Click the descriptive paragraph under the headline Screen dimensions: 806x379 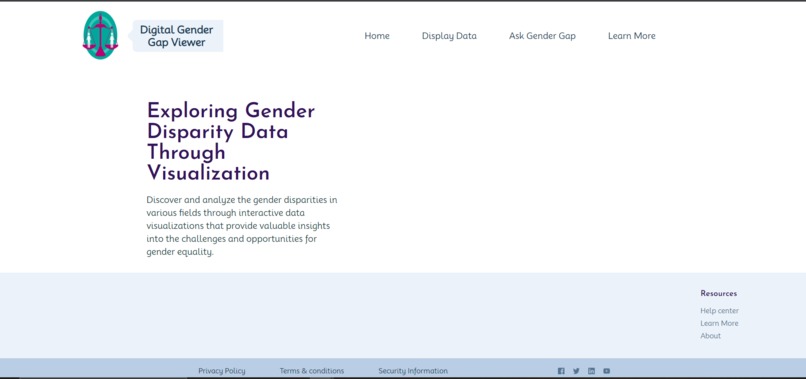[x=242, y=226]
